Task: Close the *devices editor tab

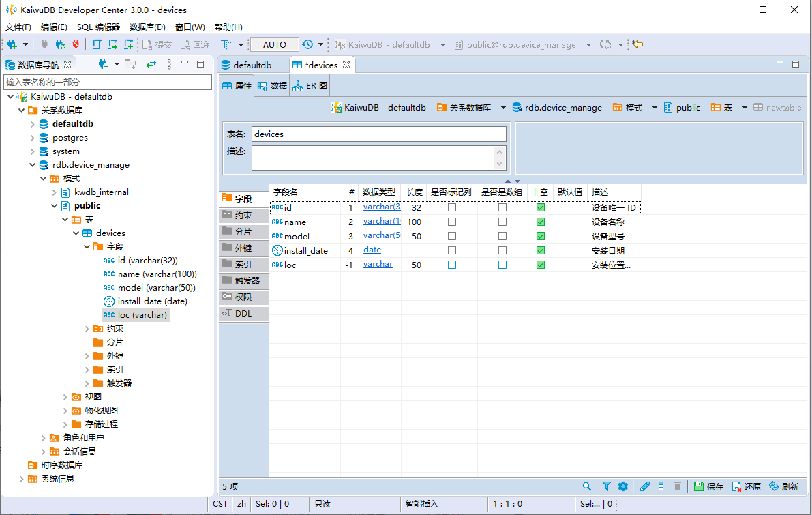Action: (346, 65)
